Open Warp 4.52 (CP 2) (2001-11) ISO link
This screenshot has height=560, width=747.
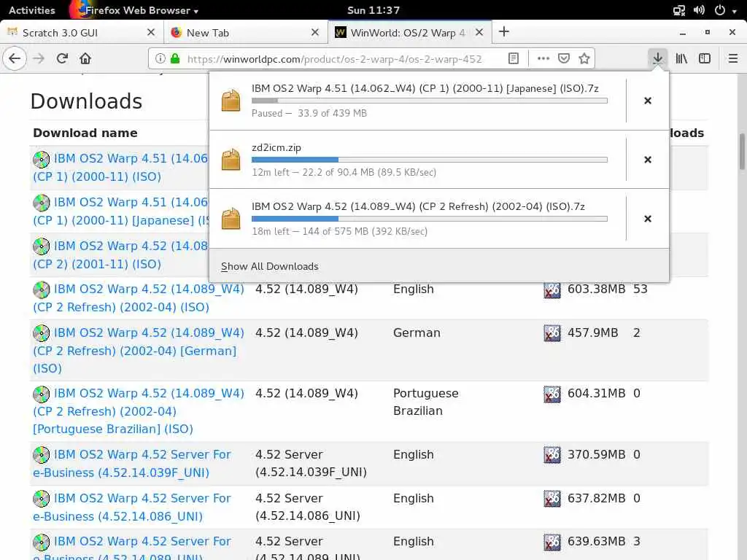pos(120,254)
